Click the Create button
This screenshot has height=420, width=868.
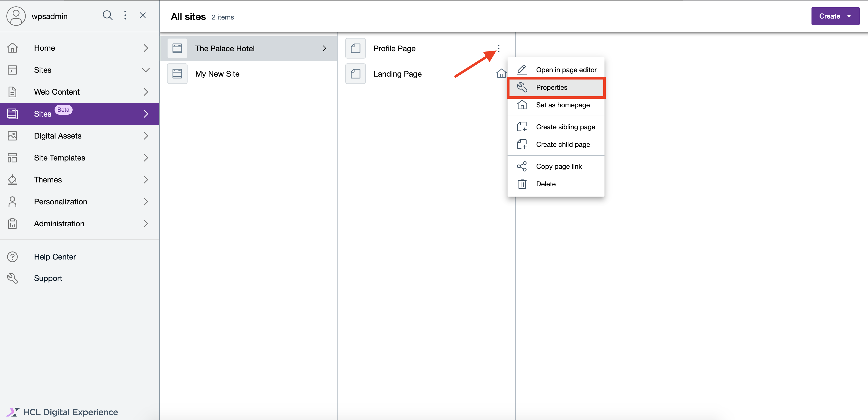click(830, 16)
